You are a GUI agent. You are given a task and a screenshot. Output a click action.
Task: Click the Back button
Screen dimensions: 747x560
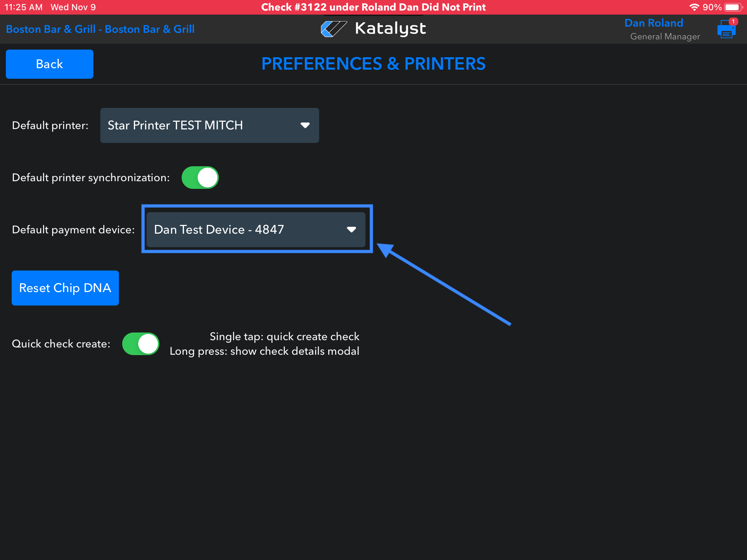50,64
